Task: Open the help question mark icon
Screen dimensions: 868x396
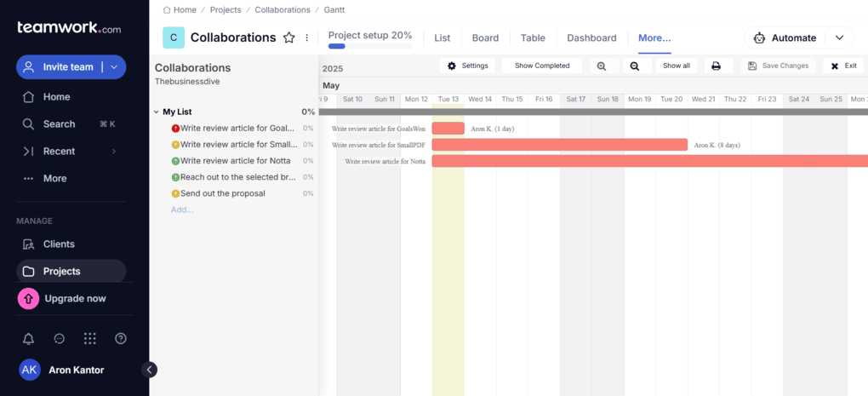Action: click(x=121, y=338)
